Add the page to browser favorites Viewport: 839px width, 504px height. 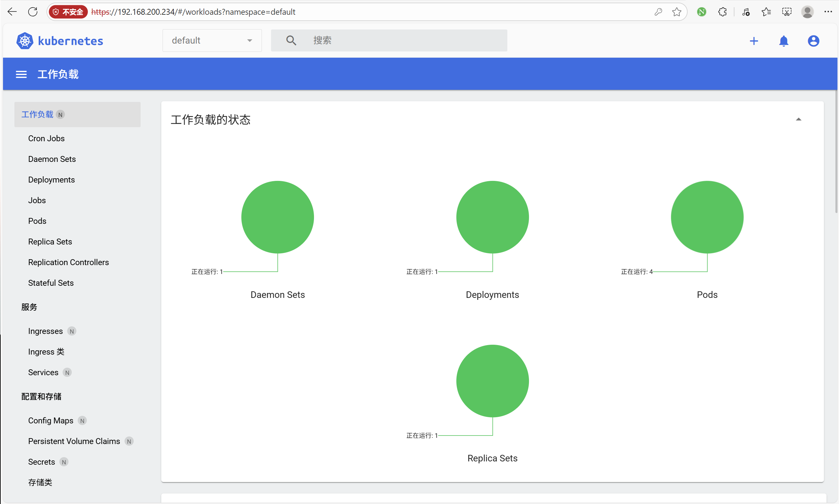click(676, 12)
